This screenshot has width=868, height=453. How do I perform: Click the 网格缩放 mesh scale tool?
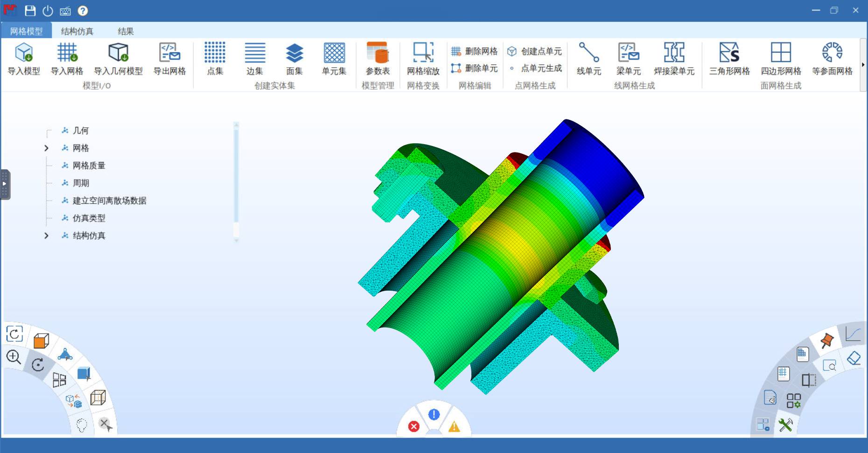pos(423,52)
